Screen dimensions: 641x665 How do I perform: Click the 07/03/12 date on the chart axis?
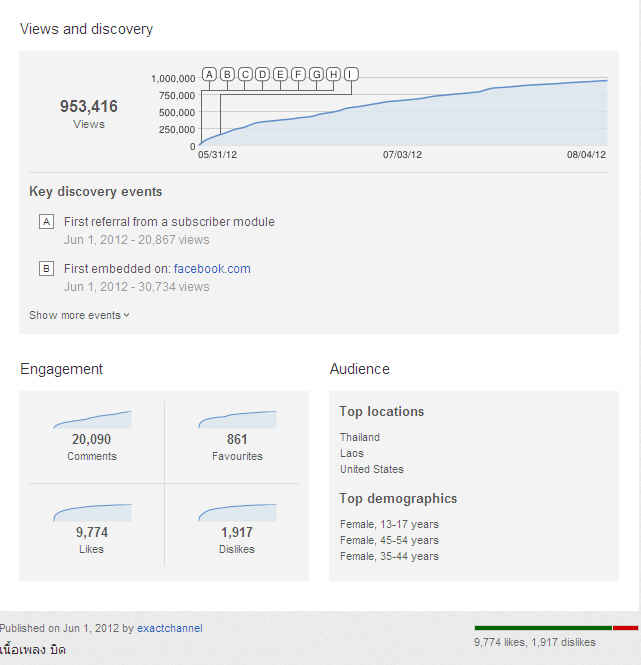pyautogui.click(x=403, y=154)
